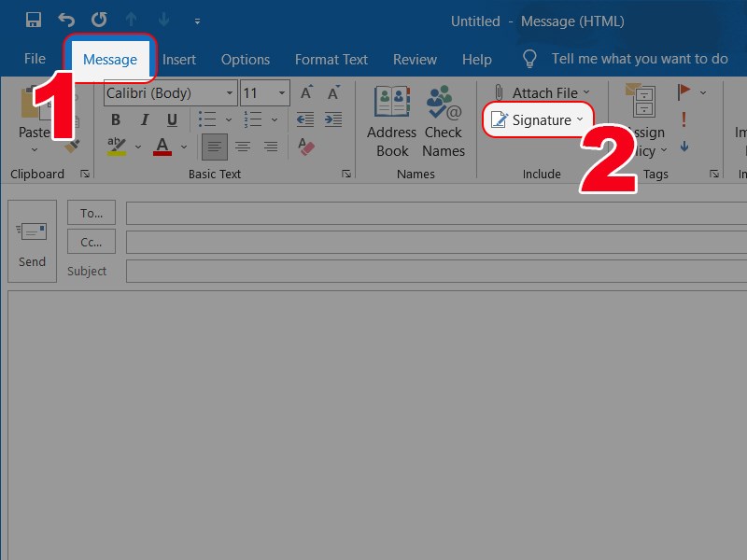
Task: Click Check Names icon
Action: coord(443,121)
